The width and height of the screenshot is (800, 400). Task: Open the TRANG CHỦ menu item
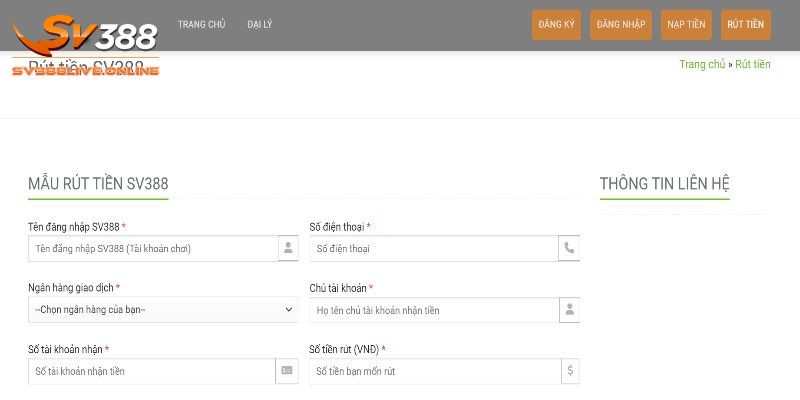click(x=202, y=24)
